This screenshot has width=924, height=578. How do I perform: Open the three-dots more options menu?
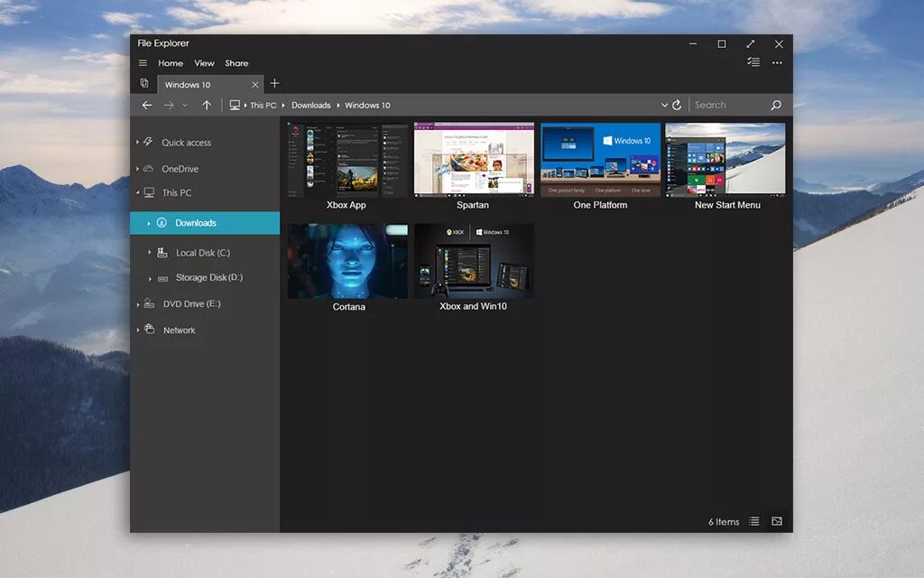click(777, 62)
